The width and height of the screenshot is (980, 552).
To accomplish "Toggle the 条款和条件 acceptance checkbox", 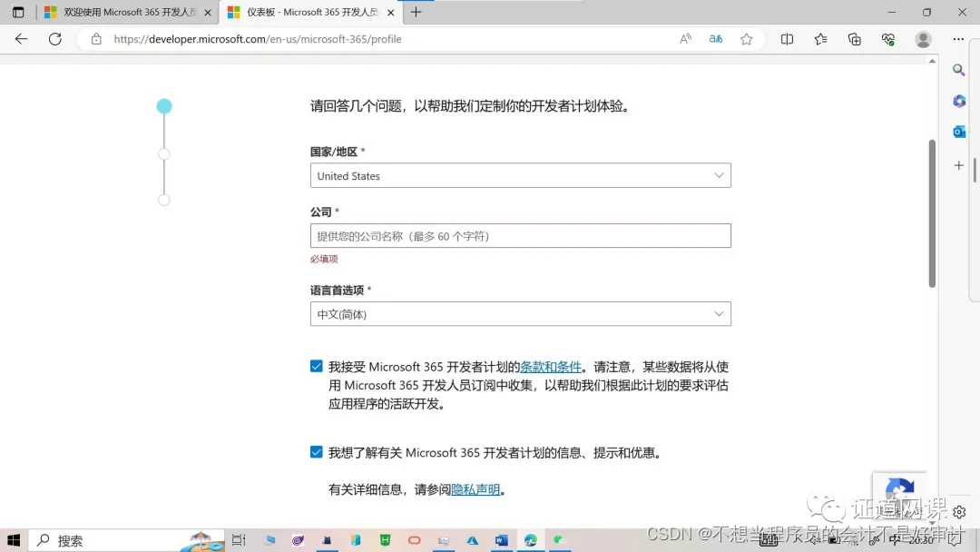I will pos(317,366).
